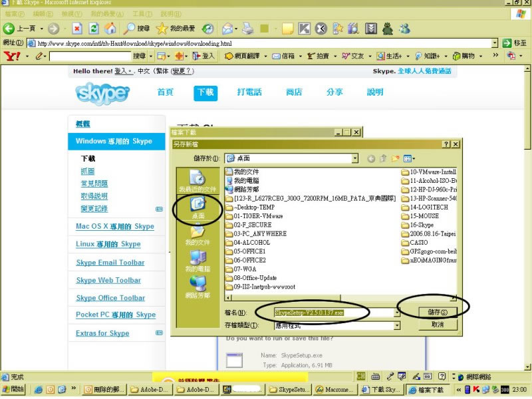Viewport: 532px width, 399px height.
Task: Expand the Save as type dropdown
Action: (396, 326)
